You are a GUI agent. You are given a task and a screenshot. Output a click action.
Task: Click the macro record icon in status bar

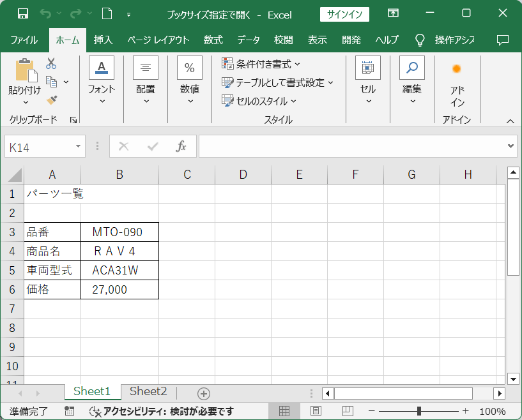[x=69, y=411]
